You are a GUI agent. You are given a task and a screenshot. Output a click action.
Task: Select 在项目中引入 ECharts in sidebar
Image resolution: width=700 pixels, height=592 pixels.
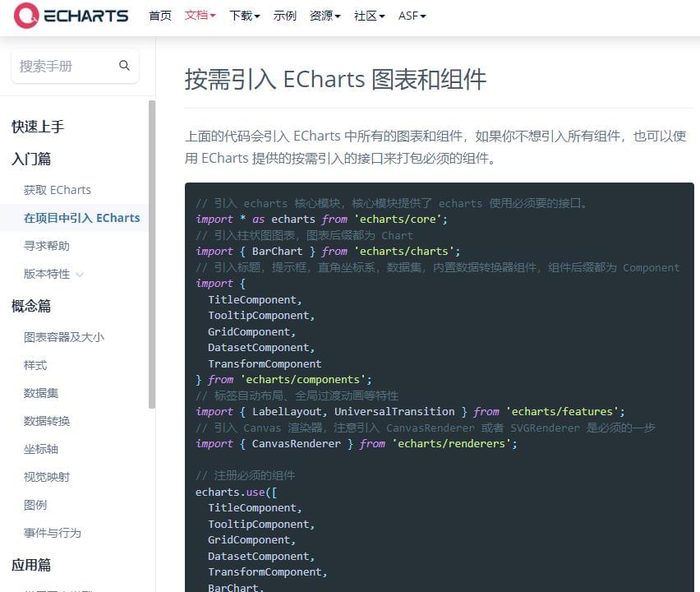click(x=81, y=218)
